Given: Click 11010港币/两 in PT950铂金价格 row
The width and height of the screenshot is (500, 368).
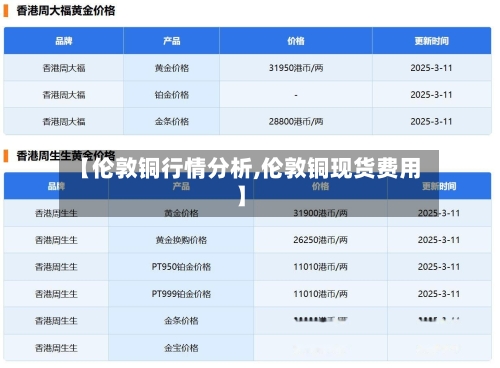Looking at the screenshot, I should click(320, 267).
